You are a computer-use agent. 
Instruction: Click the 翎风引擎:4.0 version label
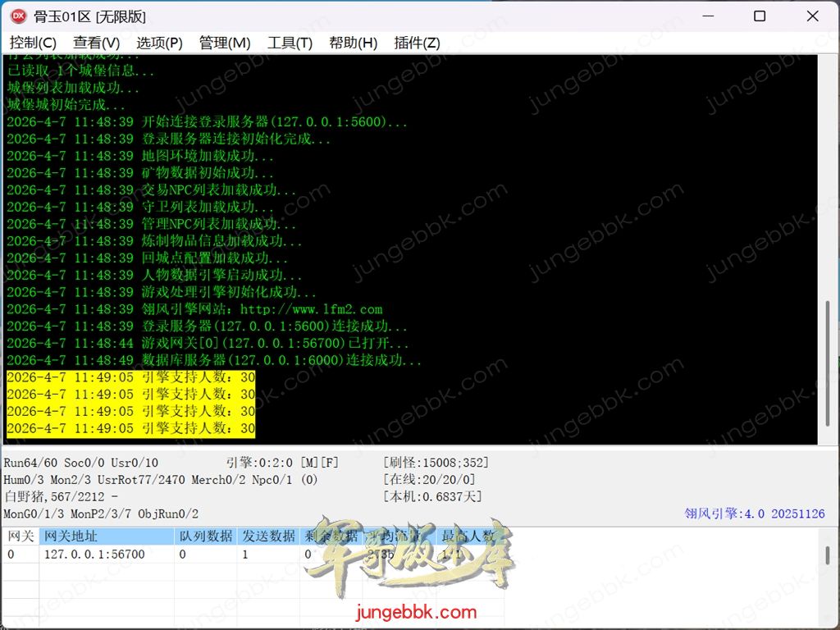tap(755, 514)
